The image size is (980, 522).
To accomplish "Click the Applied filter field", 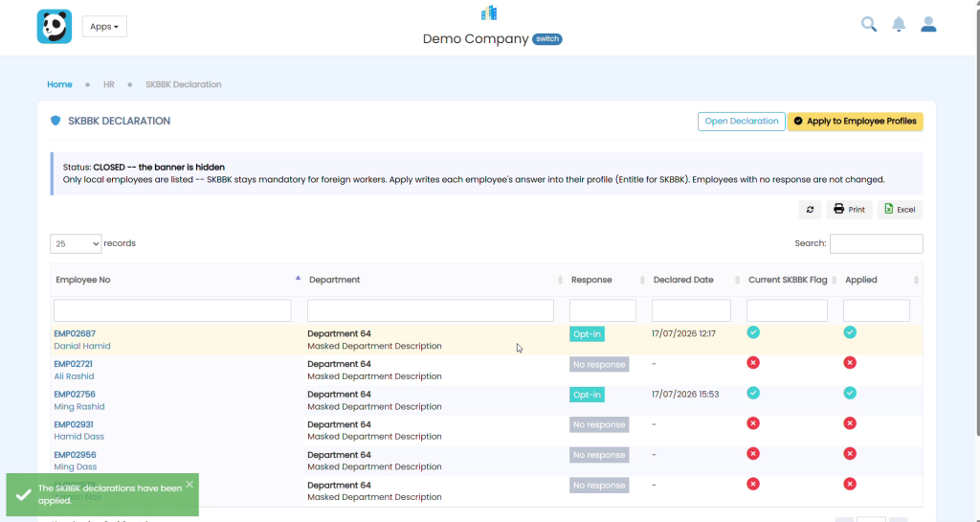I will pyautogui.click(x=877, y=310).
